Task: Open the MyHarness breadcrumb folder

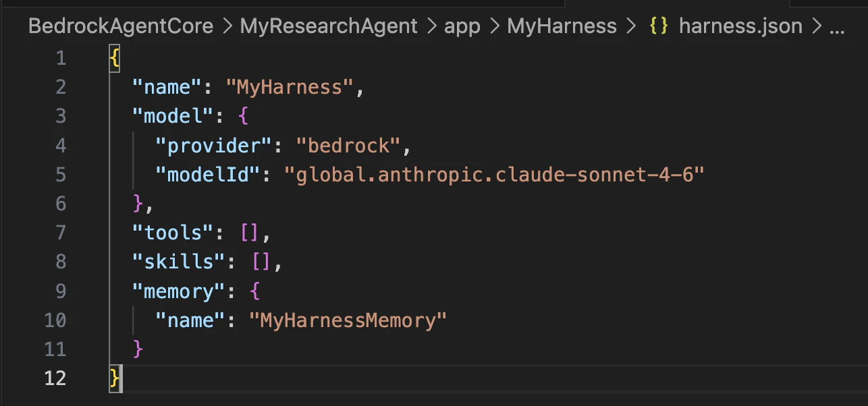Action: point(562,26)
